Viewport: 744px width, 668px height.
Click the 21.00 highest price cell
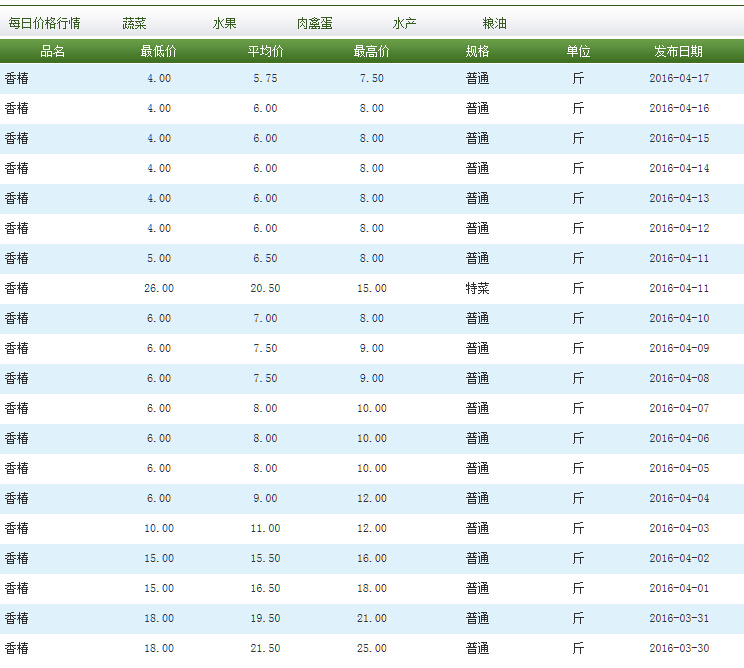point(372,618)
